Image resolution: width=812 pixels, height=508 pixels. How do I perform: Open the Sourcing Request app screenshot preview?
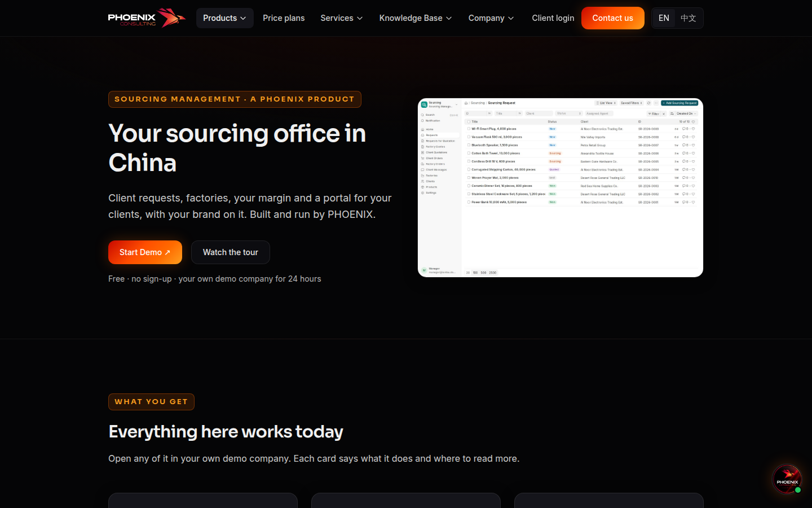[561, 188]
